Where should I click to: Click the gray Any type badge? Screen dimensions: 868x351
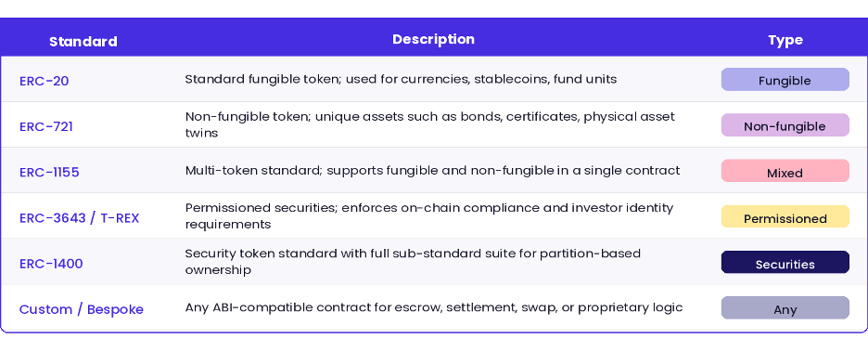coord(785,307)
